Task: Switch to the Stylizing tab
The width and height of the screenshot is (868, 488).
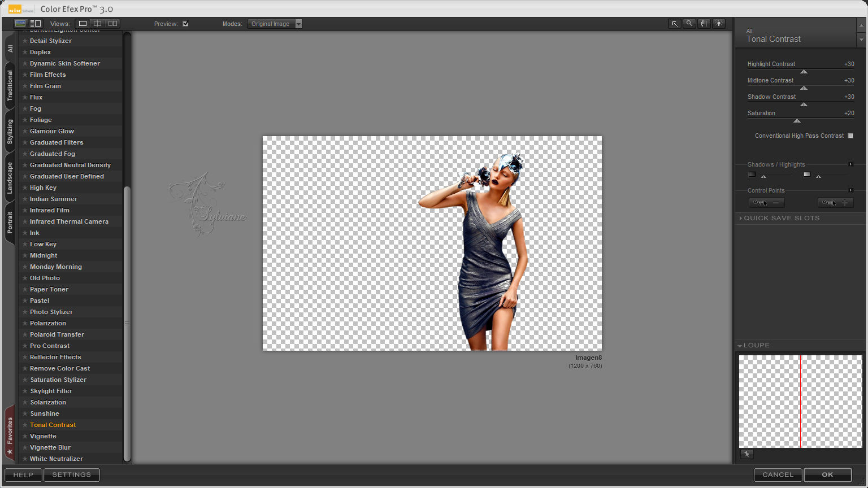Action: (10, 132)
